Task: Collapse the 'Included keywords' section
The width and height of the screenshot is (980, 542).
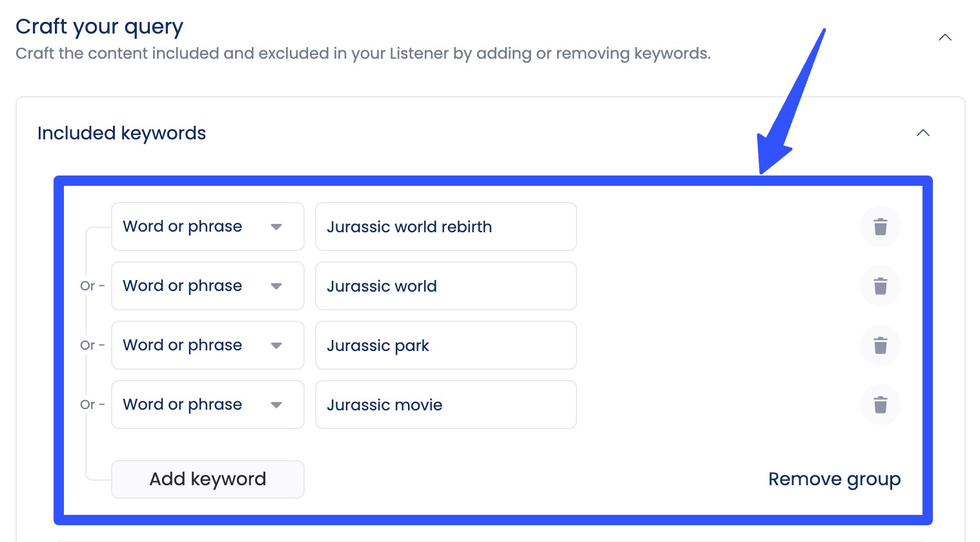Action: [x=923, y=133]
